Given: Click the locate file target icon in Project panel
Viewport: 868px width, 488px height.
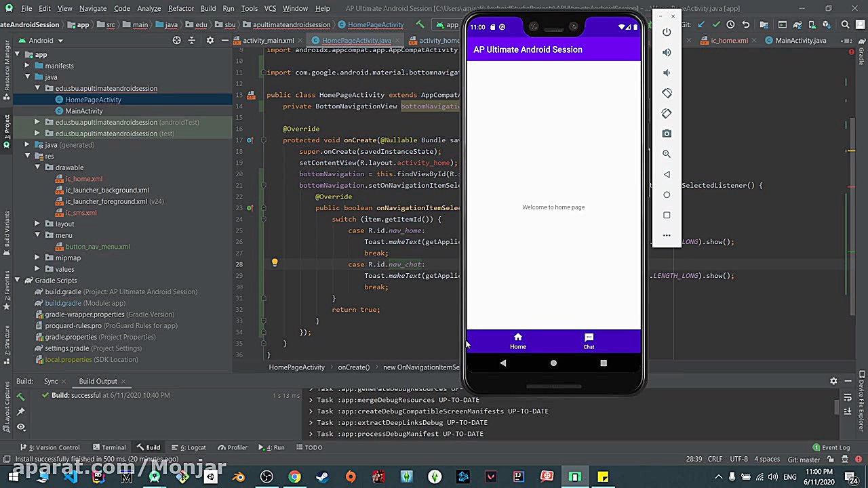Looking at the screenshot, I should tap(176, 41).
